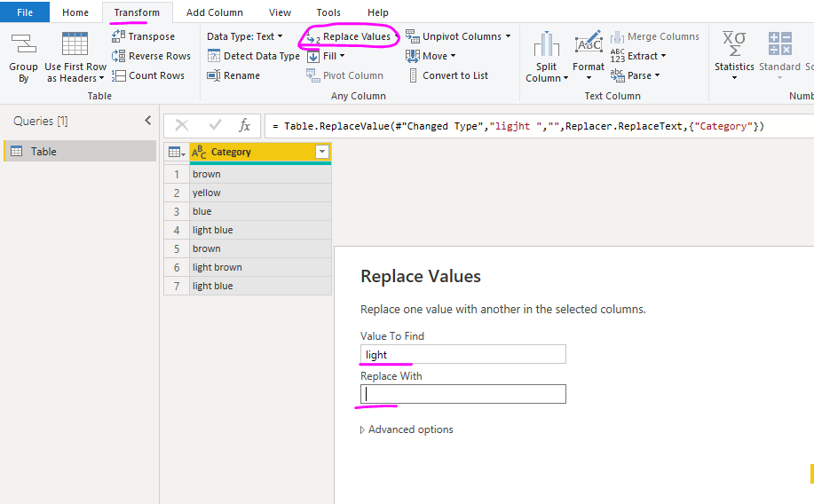Click the Move command
814x504 pixels.
[431, 56]
